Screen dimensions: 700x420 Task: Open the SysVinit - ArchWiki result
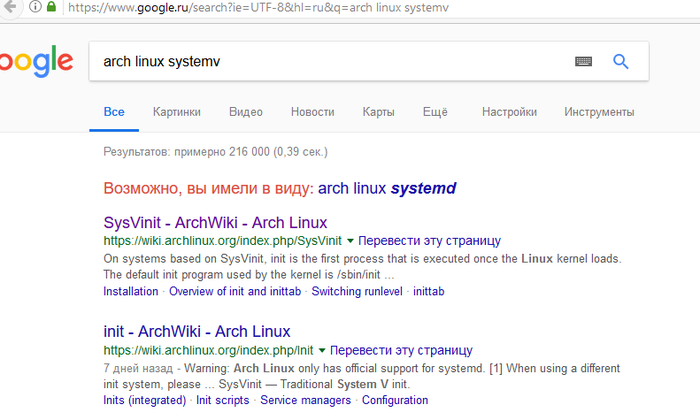(215, 222)
